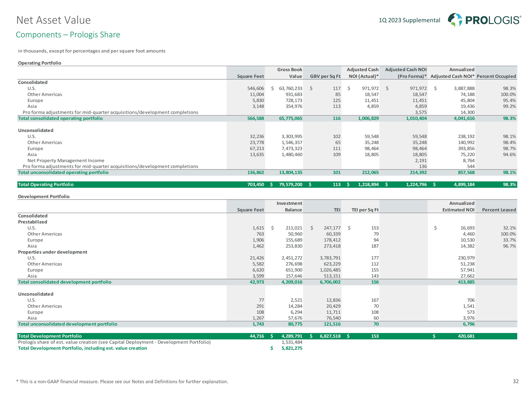Image resolution: width=532 pixels, height=399 pixels.
Task: Click the Development Portfolio section heading
Action: coord(43,196)
